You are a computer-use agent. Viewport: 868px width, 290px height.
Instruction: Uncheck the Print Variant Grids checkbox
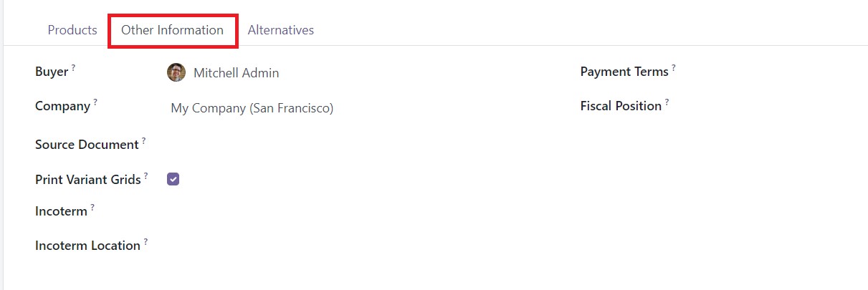173,179
